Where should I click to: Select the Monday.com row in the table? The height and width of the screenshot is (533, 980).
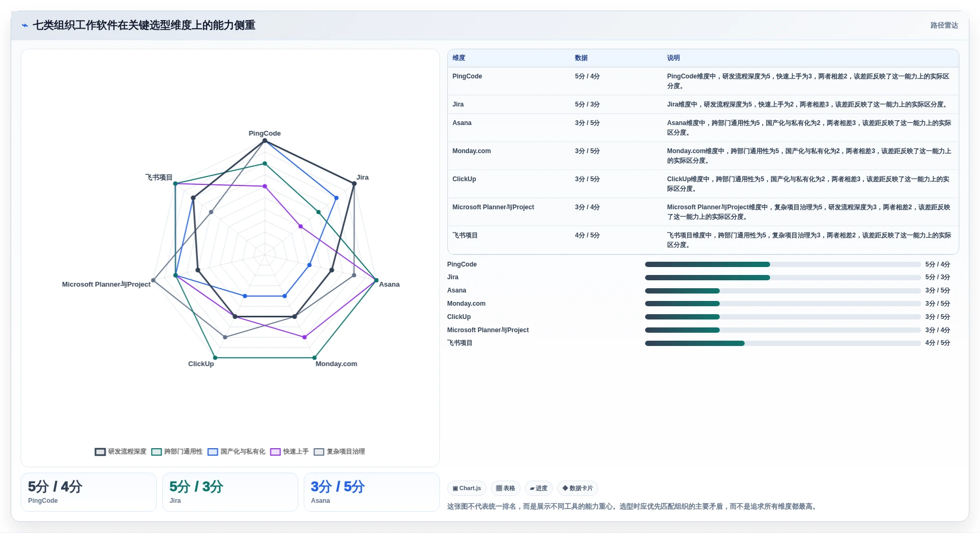click(x=703, y=156)
